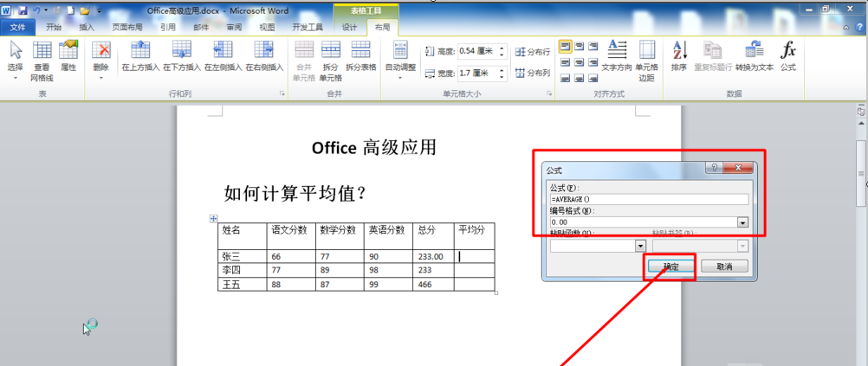Switch to the 审阅 (Review) tab

point(234,27)
